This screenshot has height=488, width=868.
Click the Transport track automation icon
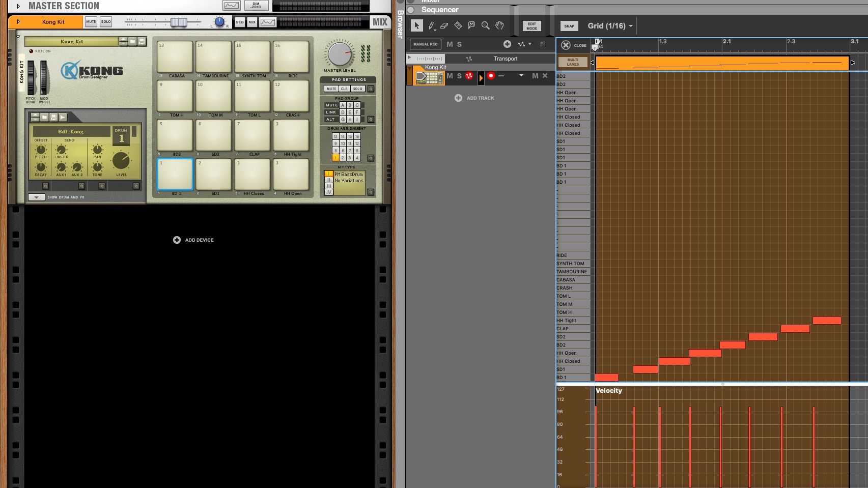pyautogui.click(x=469, y=59)
